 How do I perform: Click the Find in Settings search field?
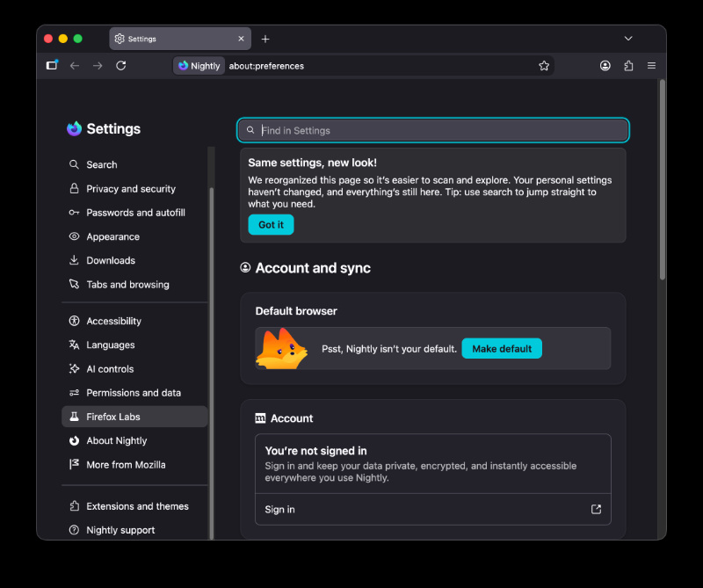(433, 130)
